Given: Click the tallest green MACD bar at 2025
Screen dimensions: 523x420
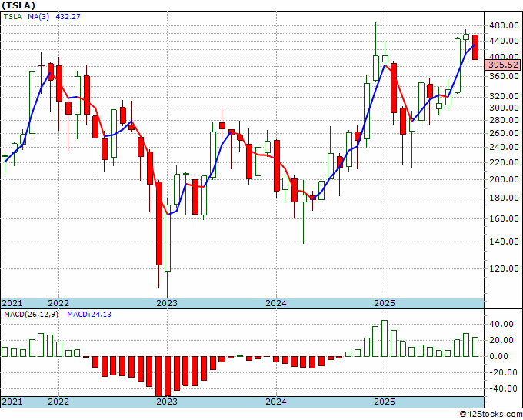Looking at the screenshot, I should 385,338.
